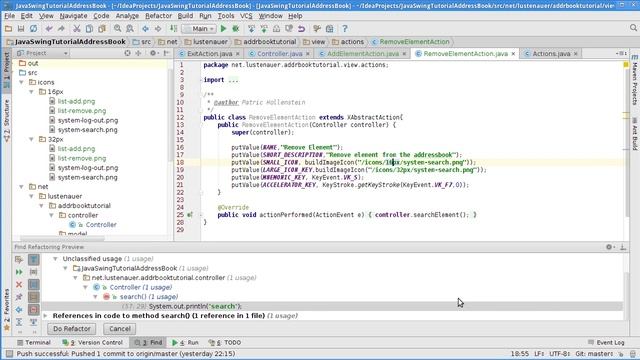Click the VCS Revert purple arrow icon

[x=301, y=29]
